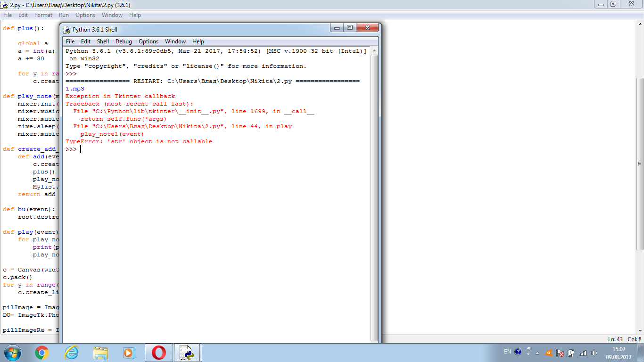Open the Shell menu in Python Shell
The width and height of the screenshot is (644, 362).
click(x=103, y=41)
